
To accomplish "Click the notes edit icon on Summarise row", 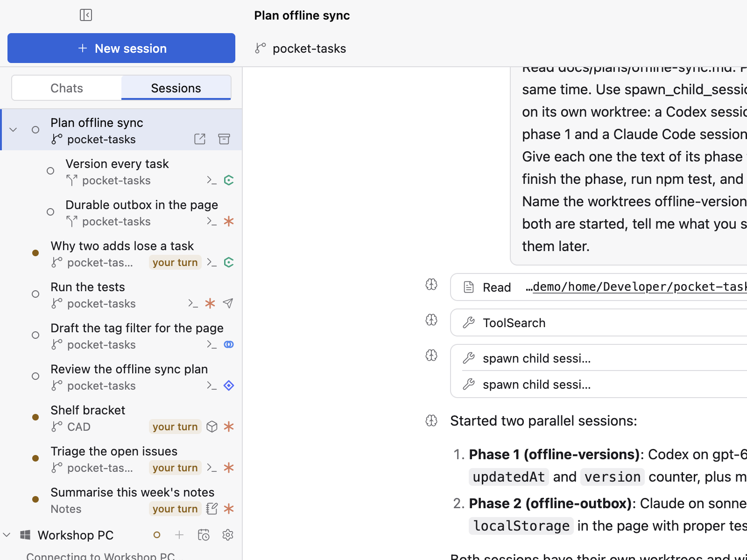I will tap(212, 509).
